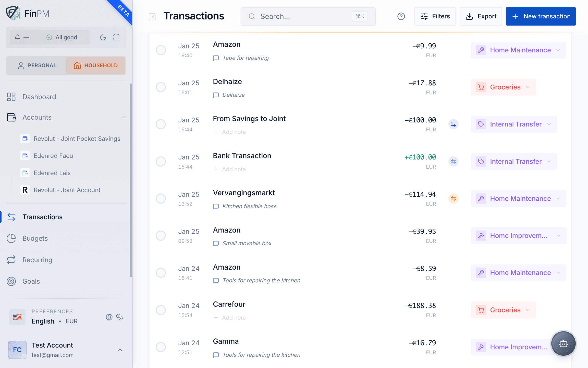Click the collapse sidebar icon next to Transactions

click(x=152, y=16)
